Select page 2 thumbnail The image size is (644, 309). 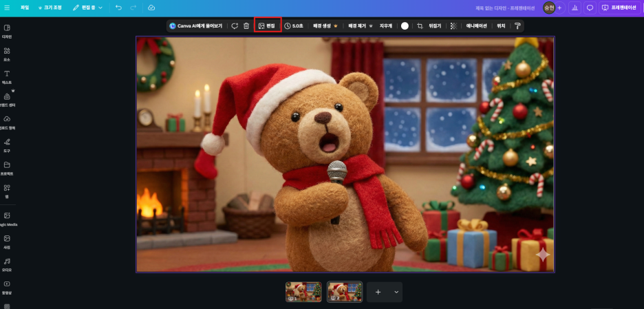345,292
